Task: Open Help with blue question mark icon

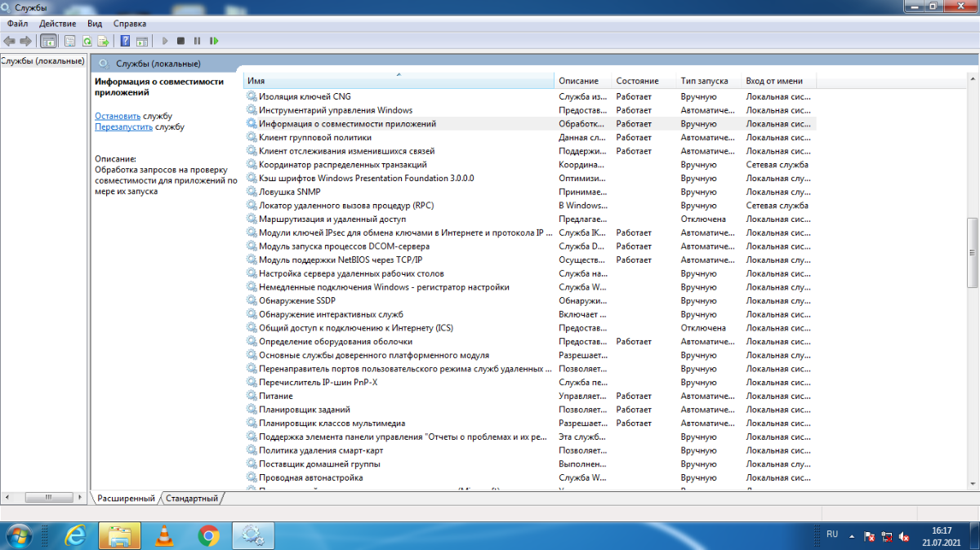Action: [126, 41]
